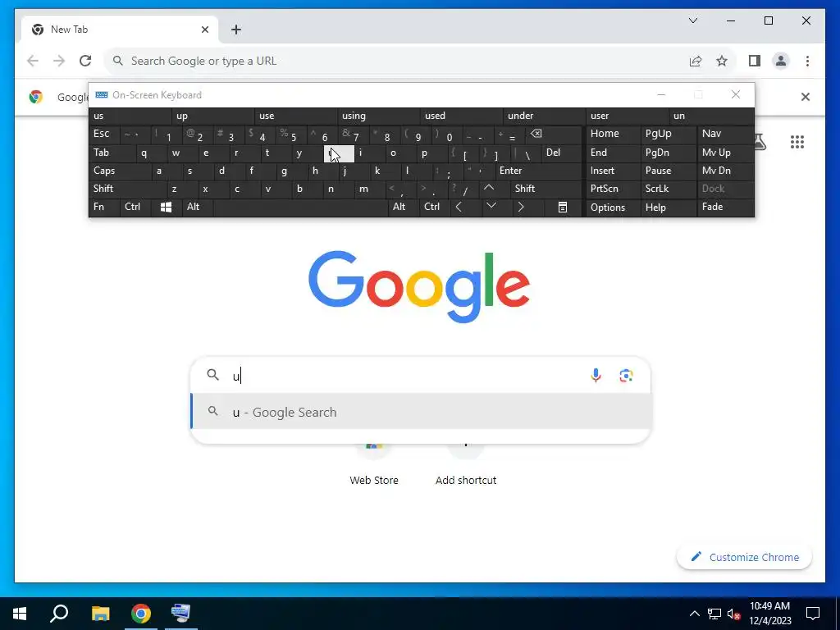The image size is (840, 630).
Task: Bookmark this tab with the star icon
Action: (x=722, y=61)
